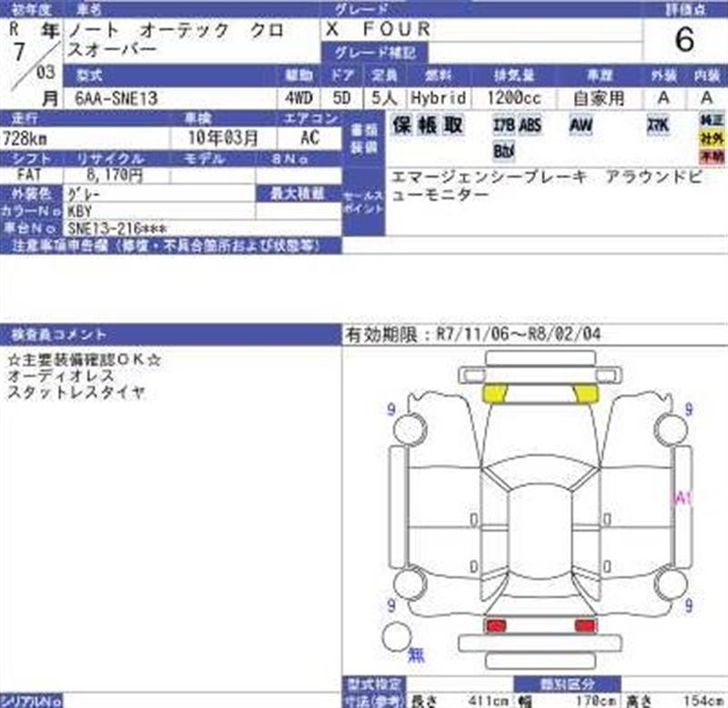Click the 5D door count cell
This screenshot has width=728, height=708.
click(342, 98)
